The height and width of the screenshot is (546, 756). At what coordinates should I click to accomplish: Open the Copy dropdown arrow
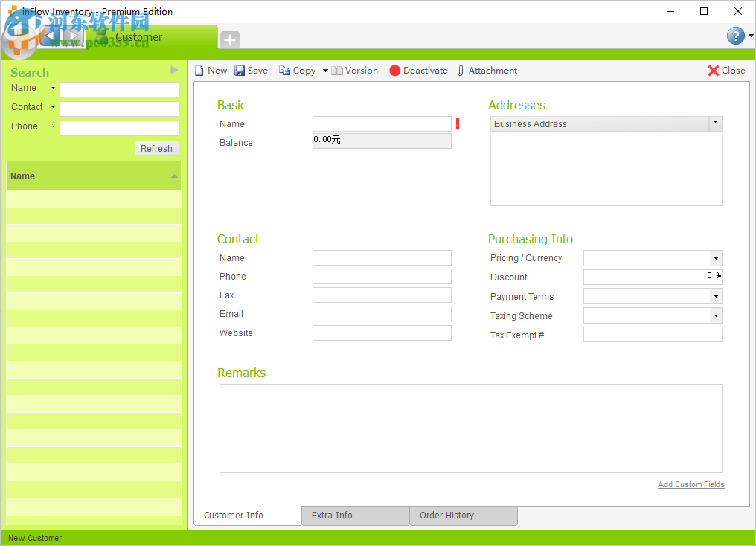(x=325, y=71)
